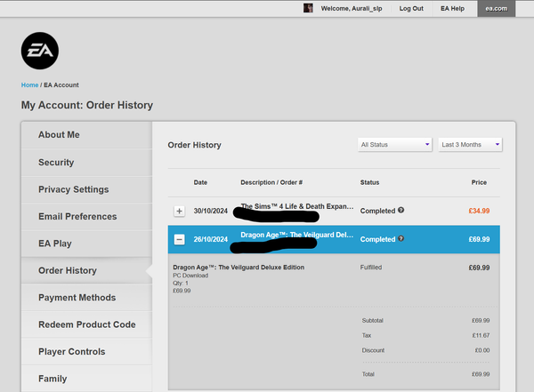Screen dimensions: 534x392
Task: Click the Description / Order # column header
Action: [x=271, y=182]
